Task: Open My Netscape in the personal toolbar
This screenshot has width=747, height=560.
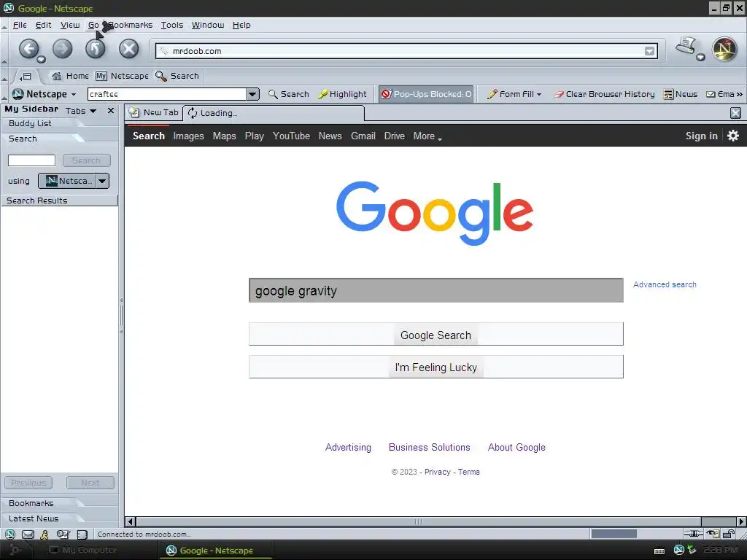Action: 122,76
